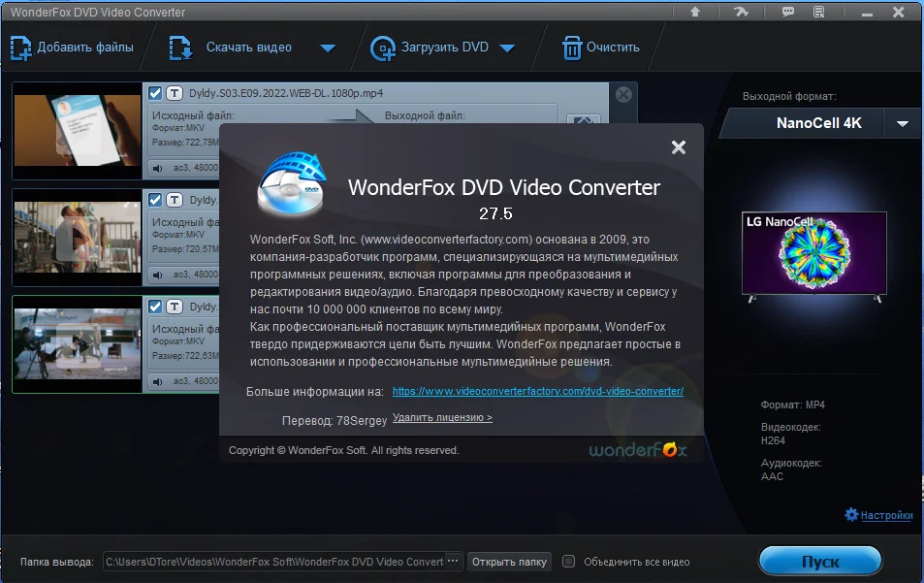
Task: Uncheck the first file Dyldy.S03.E09 checkbox
Action: pos(155,93)
